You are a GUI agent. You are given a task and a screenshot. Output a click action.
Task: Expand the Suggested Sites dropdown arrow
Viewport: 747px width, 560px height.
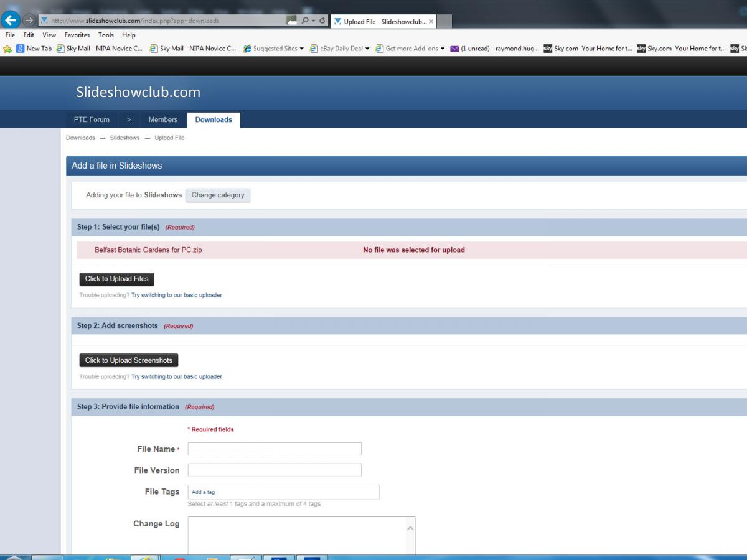click(x=302, y=49)
